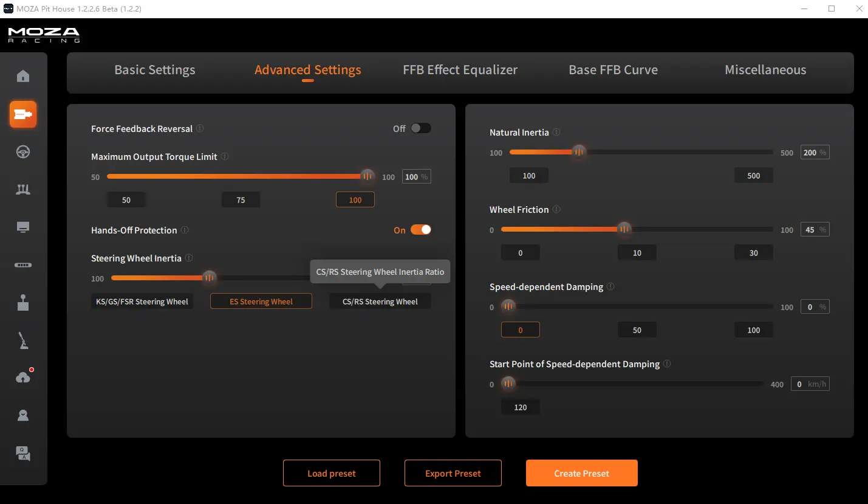Set Speed-dependent Damping preset to 50
Image resolution: width=868 pixels, height=504 pixels.
point(637,330)
